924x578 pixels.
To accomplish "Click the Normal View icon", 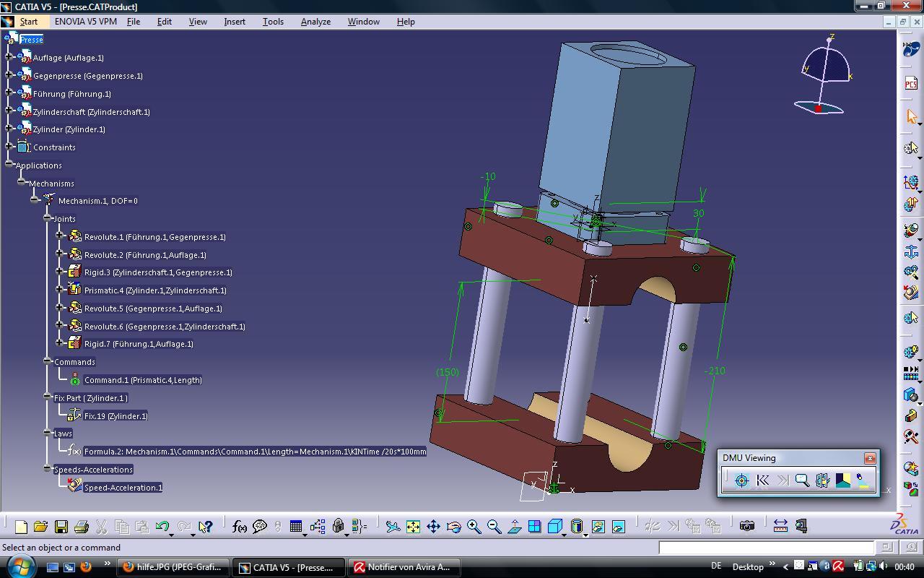I will pyautogui.click(x=514, y=527).
